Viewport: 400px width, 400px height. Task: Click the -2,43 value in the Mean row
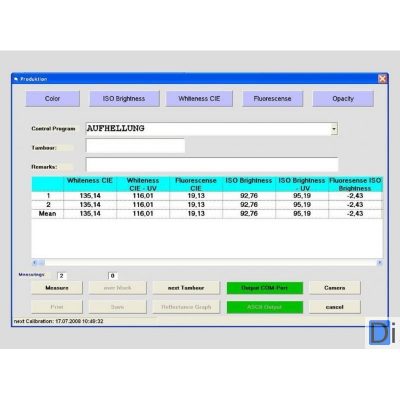pyautogui.click(x=355, y=214)
